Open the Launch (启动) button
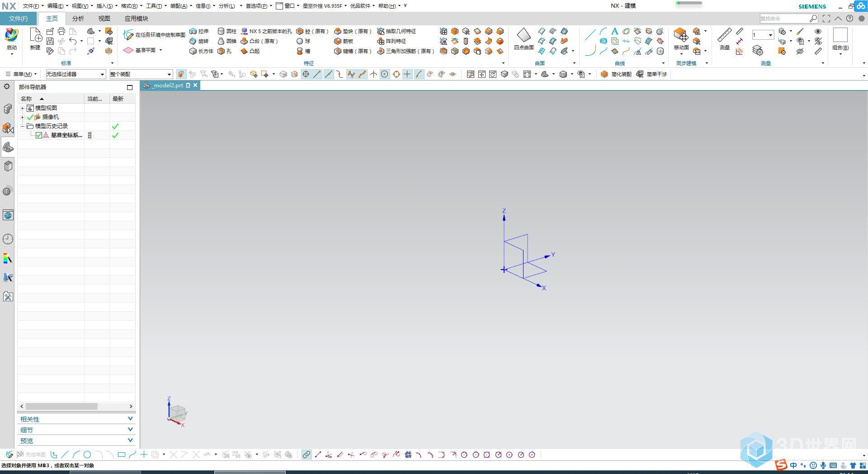This screenshot has height=474, width=868. click(x=12, y=41)
